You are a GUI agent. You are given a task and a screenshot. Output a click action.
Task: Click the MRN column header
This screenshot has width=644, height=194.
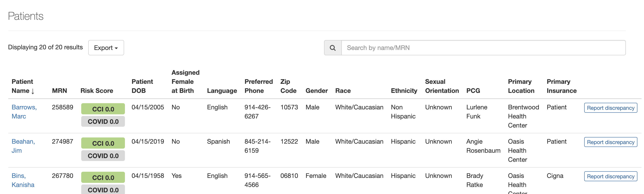(59, 91)
